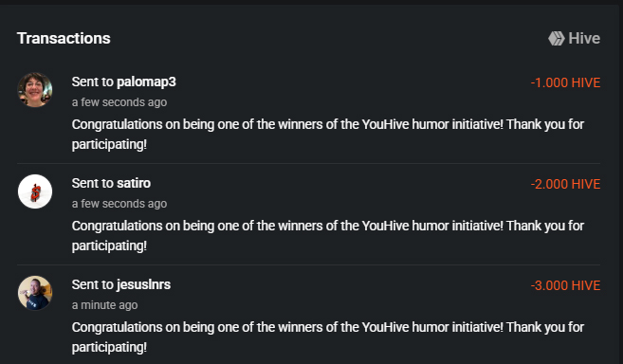Click the memo text of satiro transfer
Screen dimensions: 623x364
[328, 236]
